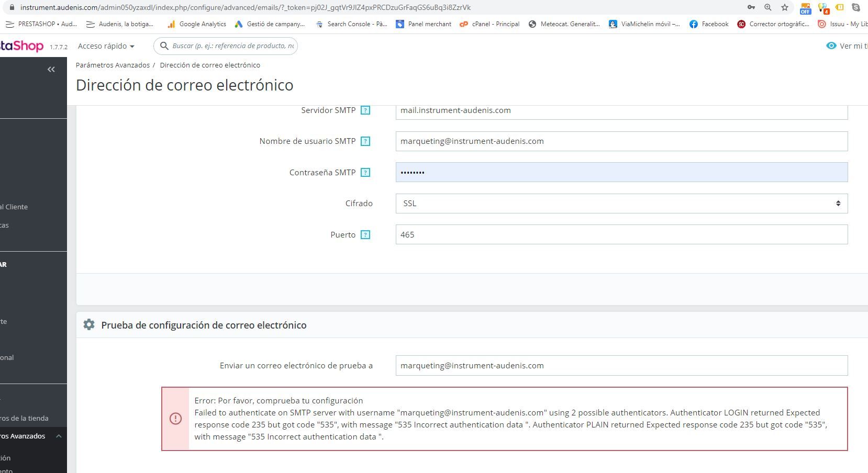Open Search Console bookmark
Image resolution: width=868 pixels, height=473 pixels.
pos(351,24)
